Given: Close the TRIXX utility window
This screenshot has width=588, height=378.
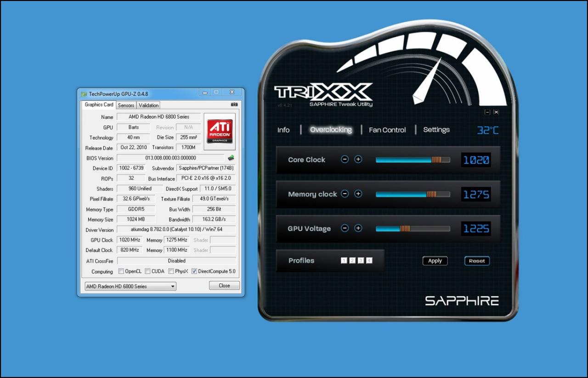Looking at the screenshot, I should tap(496, 112).
